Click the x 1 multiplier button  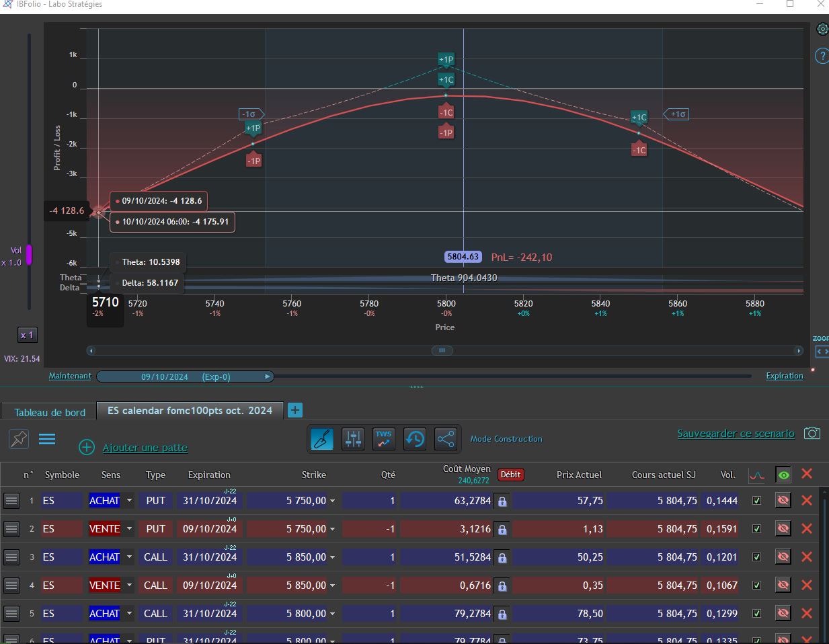[x=27, y=335]
